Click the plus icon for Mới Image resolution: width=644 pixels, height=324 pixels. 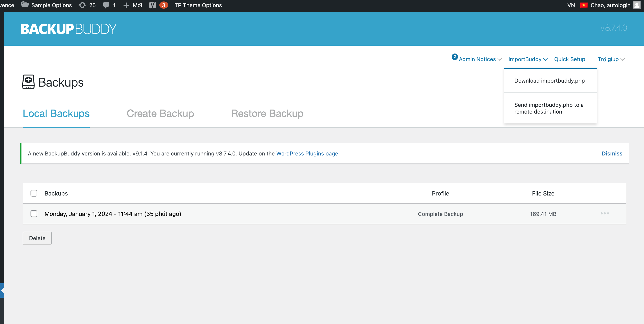[126, 5]
